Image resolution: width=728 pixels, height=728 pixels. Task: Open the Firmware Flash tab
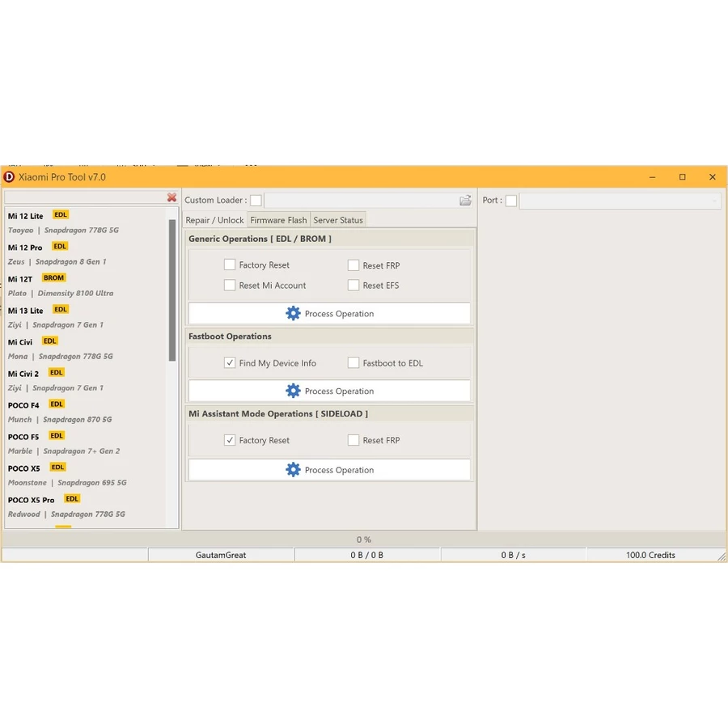pyautogui.click(x=278, y=220)
